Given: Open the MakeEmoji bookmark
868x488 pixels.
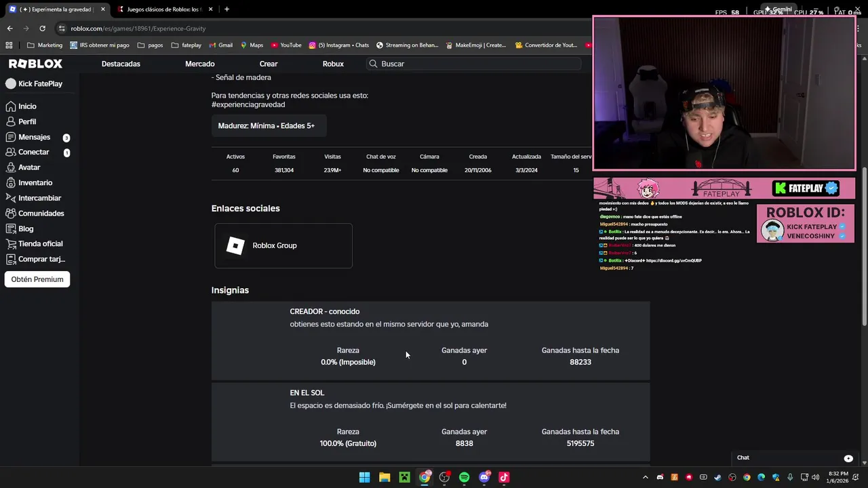Looking at the screenshot, I should pos(476,45).
